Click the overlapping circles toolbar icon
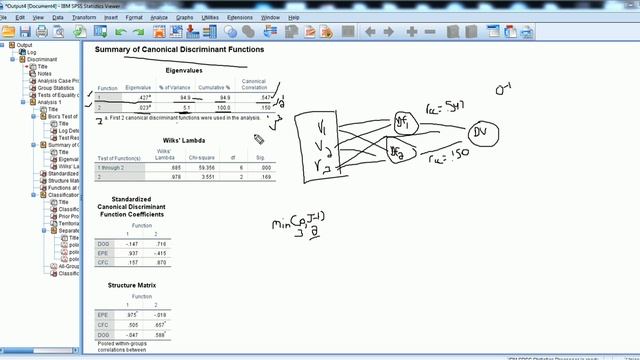 coord(231,31)
